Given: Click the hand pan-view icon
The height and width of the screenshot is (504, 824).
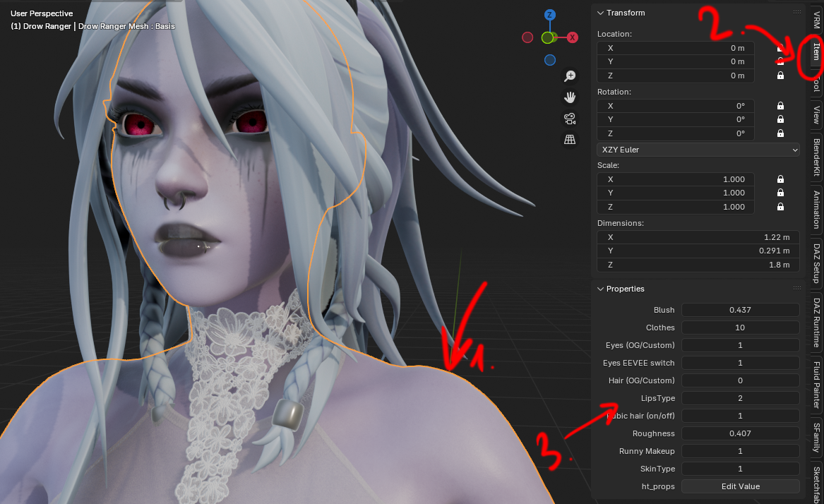Looking at the screenshot, I should [570, 97].
